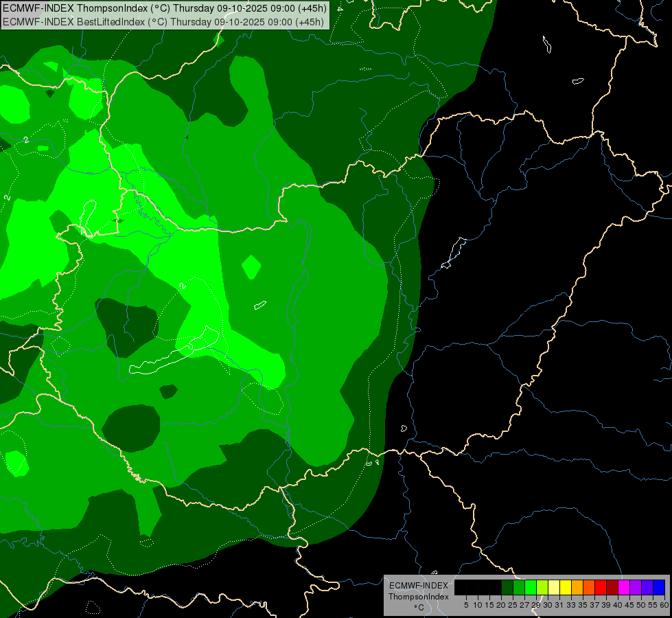Screen dimensions: 672x618
Task: Pick the dark orange 35–37 legend swatch
Action: coord(589,587)
